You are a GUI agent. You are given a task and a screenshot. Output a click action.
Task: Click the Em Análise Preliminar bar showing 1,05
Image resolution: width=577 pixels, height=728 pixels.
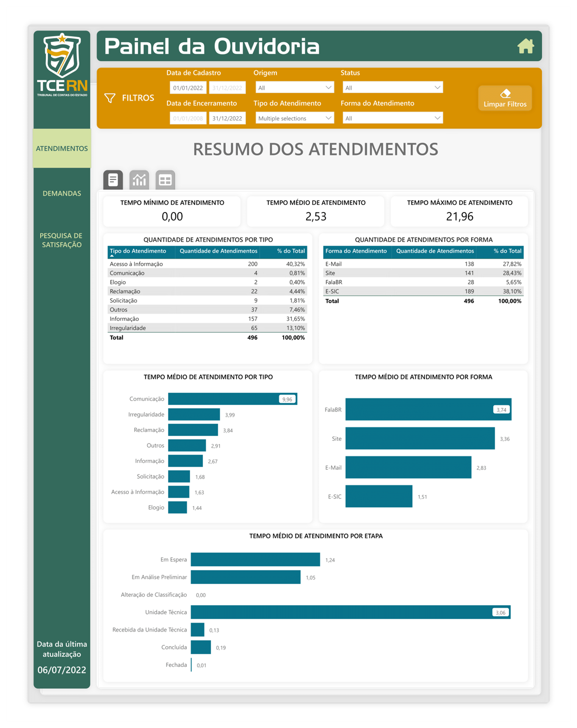[246, 577]
